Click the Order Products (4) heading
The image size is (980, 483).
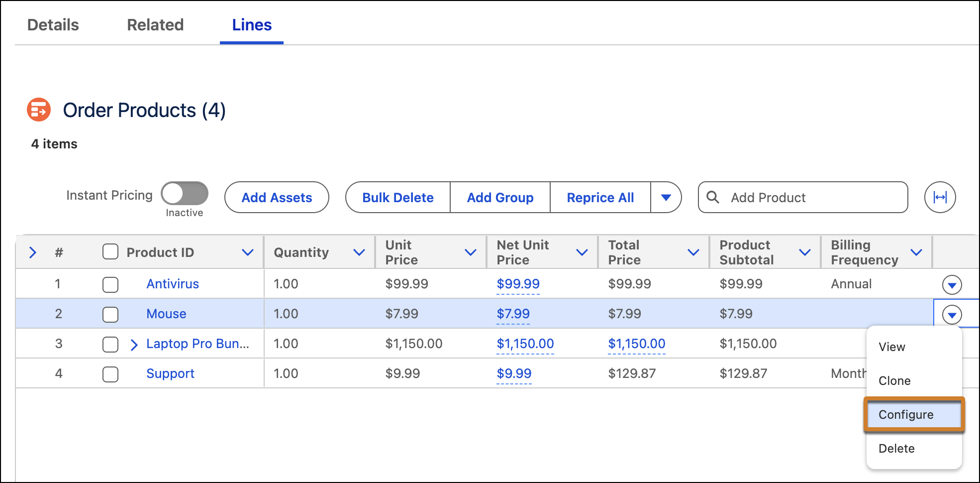point(144,110)
